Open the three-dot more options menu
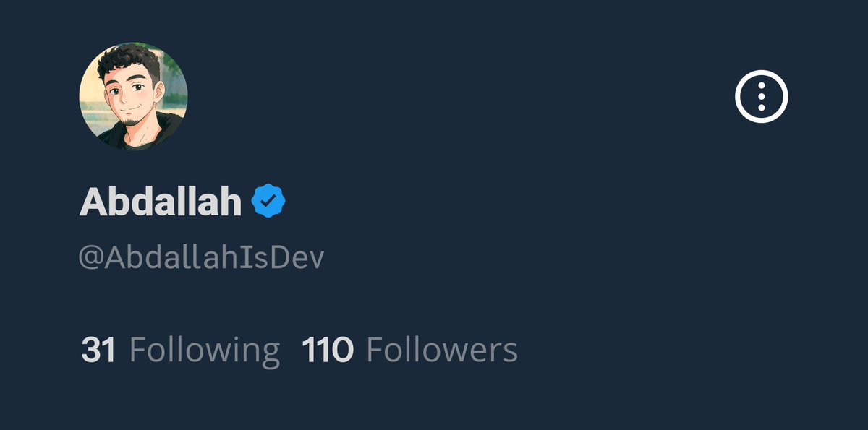Viewport: 868px width, 430px height. pyautogui.click(x=761, y=95)
